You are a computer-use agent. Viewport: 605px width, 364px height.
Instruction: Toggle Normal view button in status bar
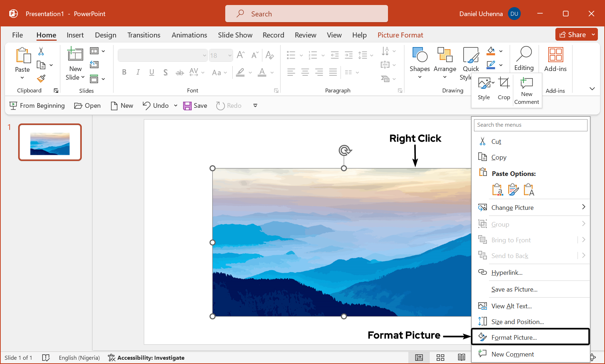point(419,358)
